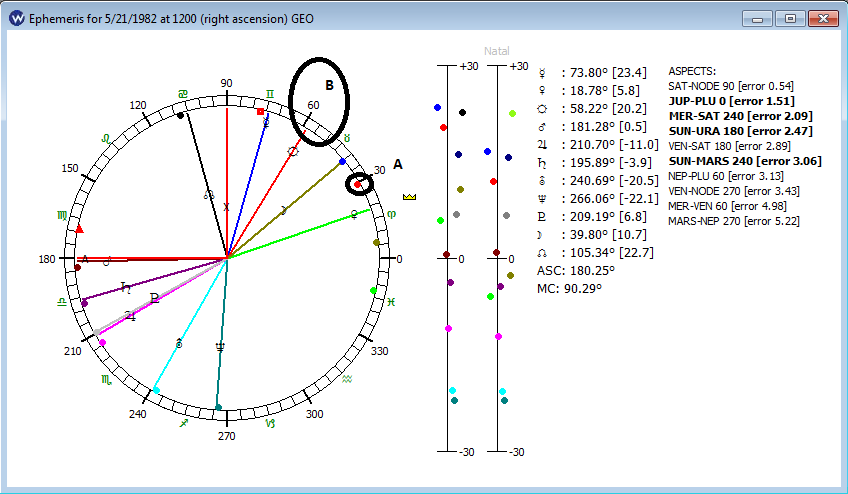Viewport: 848px width, 494px height.
Task: Click the Saturn glyph inside the wheel
Action: tap(125, 288)
